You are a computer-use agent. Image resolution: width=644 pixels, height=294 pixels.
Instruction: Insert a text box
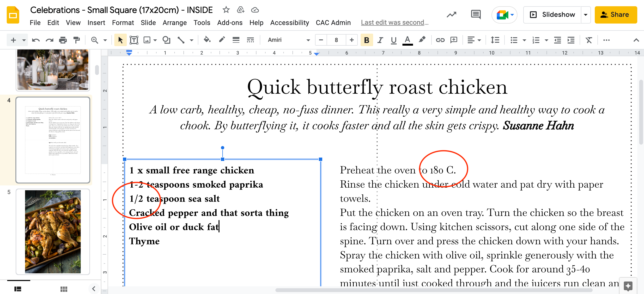point(134,40)
